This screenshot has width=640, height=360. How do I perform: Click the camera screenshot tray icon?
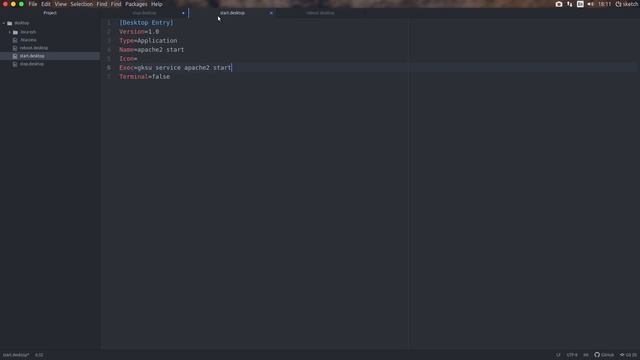[x=559, y=4]
